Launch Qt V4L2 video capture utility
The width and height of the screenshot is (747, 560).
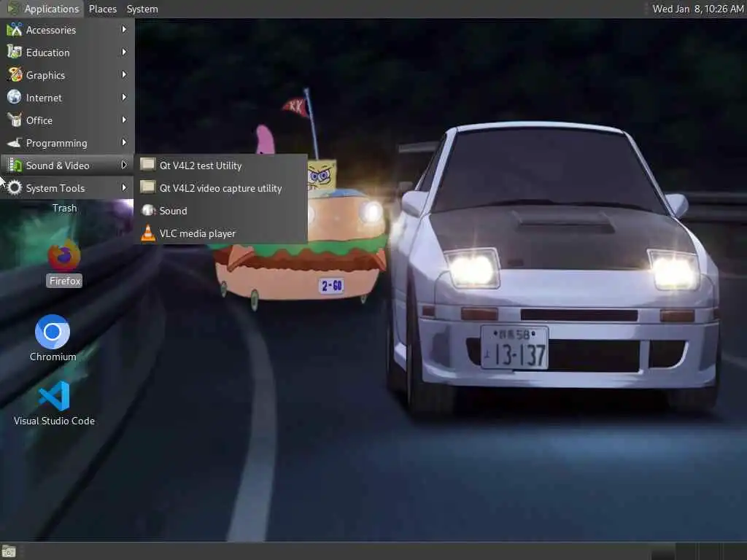[221, 188]
